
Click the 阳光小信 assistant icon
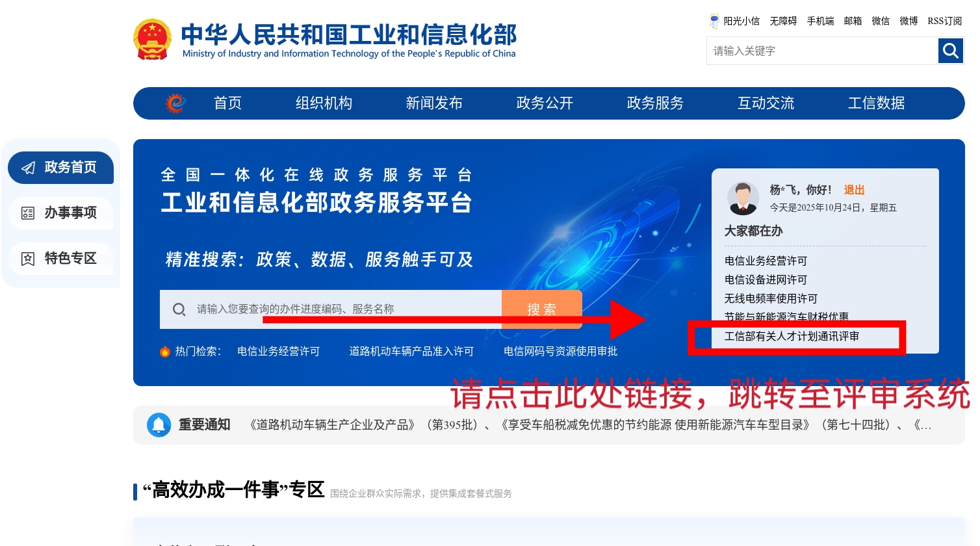coord(714,21)
